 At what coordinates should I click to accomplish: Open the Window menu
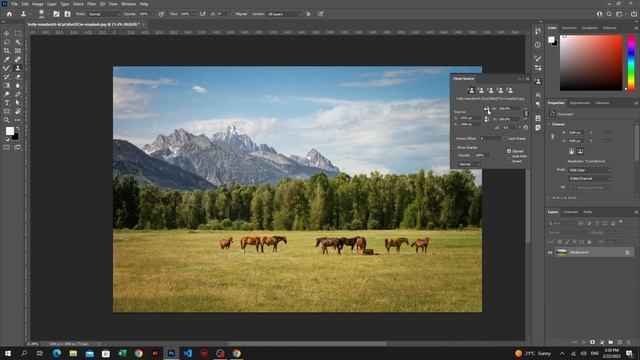pos(128,4)
